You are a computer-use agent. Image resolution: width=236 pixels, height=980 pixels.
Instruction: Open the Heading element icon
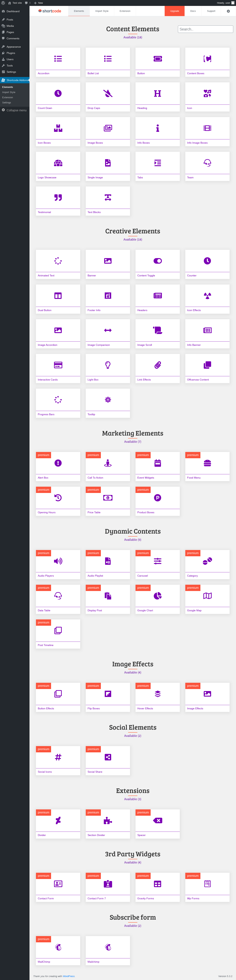(x=157, y=93)
